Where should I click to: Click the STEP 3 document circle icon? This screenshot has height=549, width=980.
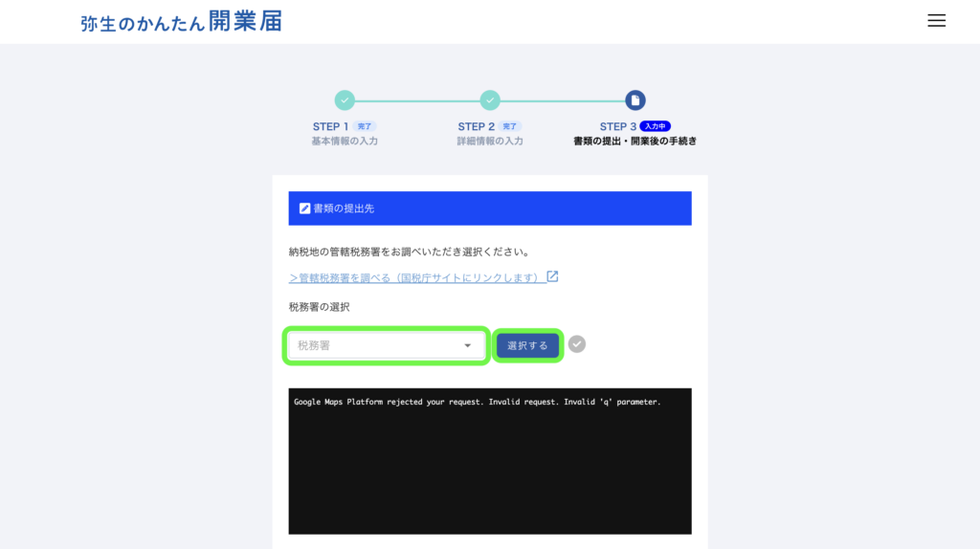(x=635, y=99)
